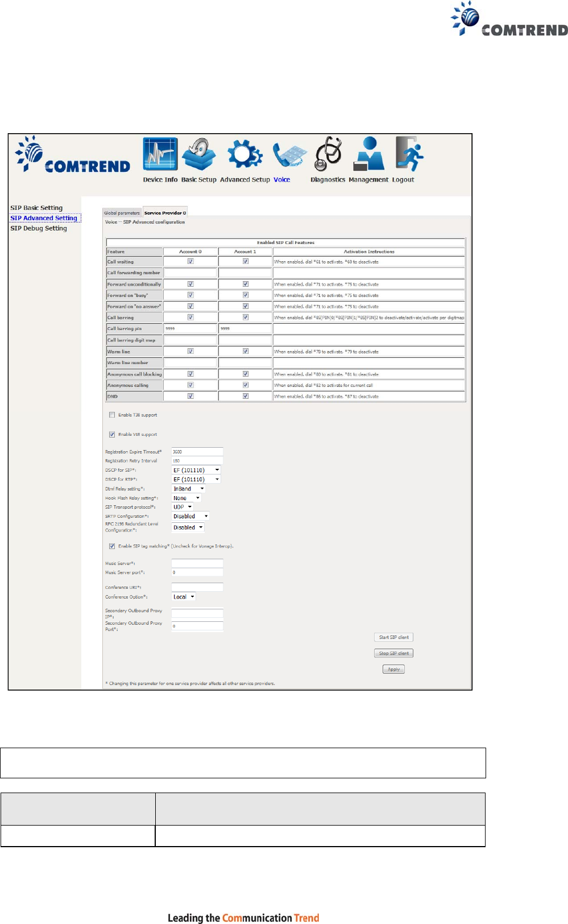Open the Voice phone icon
Viewport: 568px width, 924px height.
[x=290, y=155]
